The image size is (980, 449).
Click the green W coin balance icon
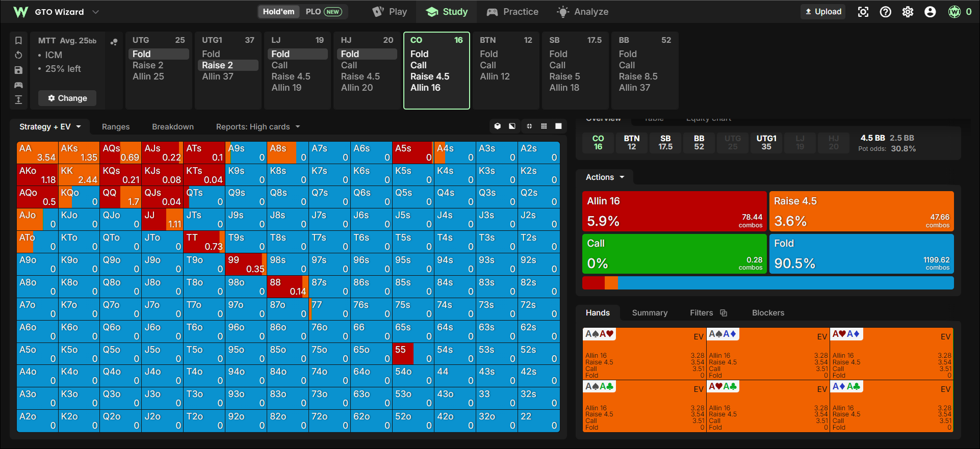point(955,12)
